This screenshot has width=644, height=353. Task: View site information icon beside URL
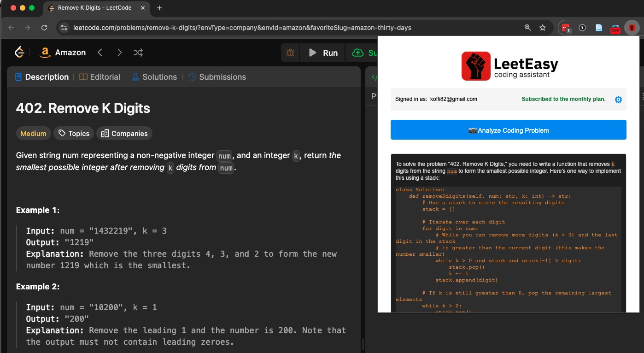64,28
